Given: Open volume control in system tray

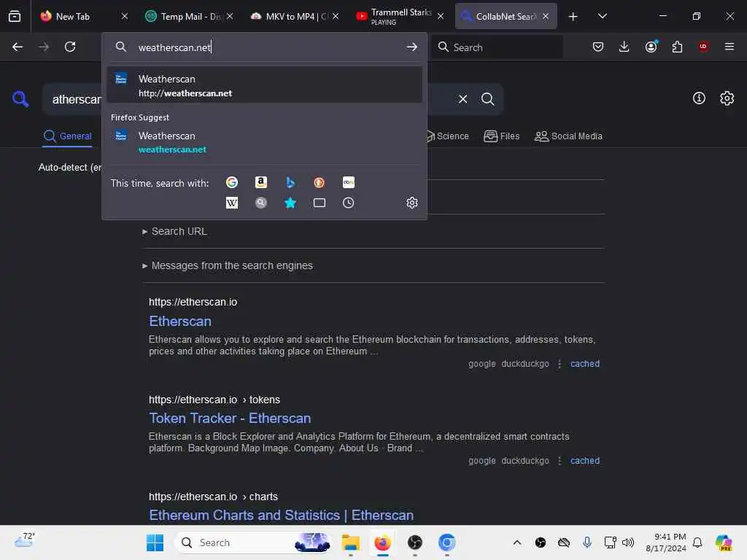Looking at the screenshot, I should [628, 542].
